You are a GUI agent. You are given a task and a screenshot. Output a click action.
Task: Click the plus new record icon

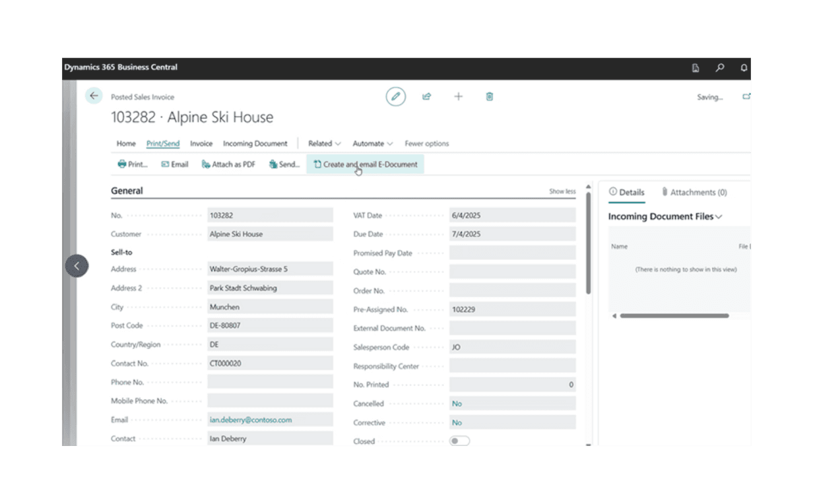pyautogui.click(x=458, y=96)
